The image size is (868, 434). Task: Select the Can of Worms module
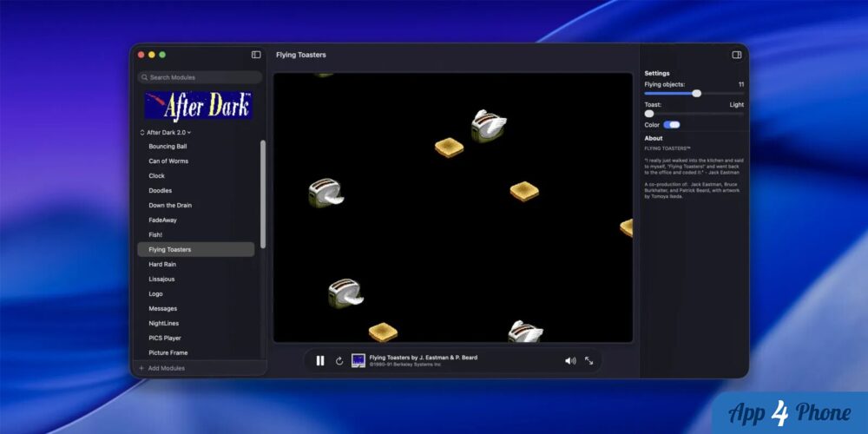168,161
